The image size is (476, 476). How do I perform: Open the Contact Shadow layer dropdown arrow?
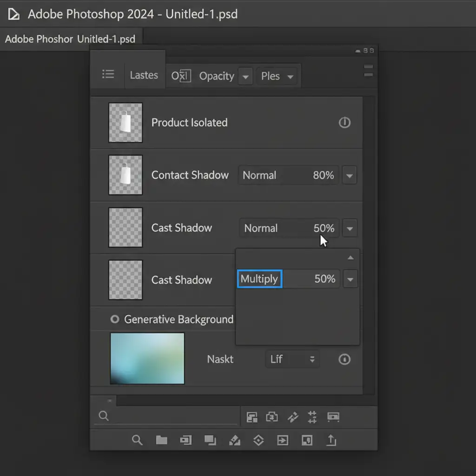pyautogui.click(x=350, y=176)
